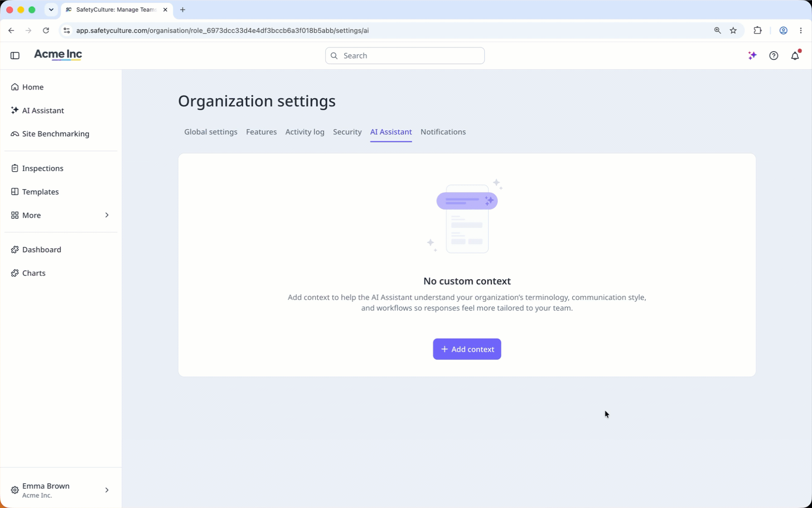Reload the page with the refresh icon
Image resolution: width=812 pixels, height=508 pixels.
pos(46,30)
